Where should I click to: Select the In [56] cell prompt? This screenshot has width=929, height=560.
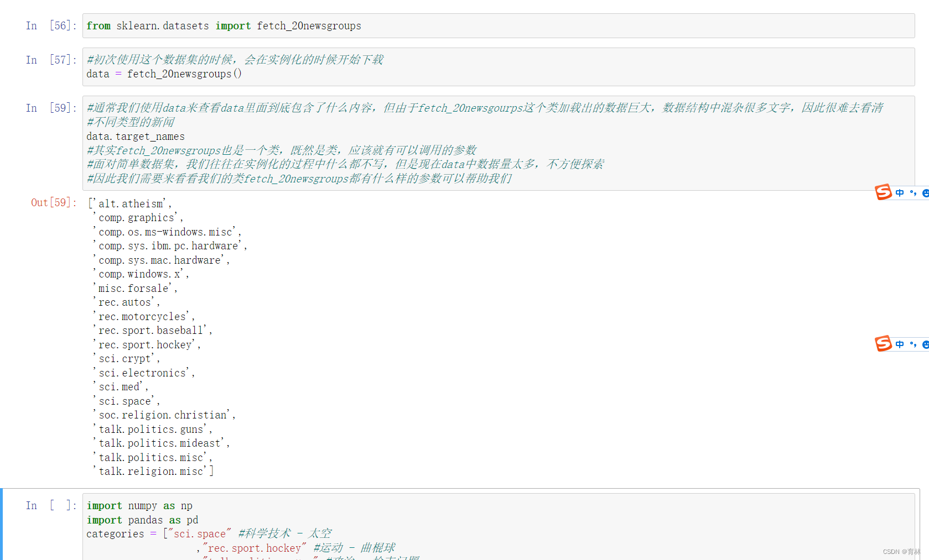pos(51,26)
